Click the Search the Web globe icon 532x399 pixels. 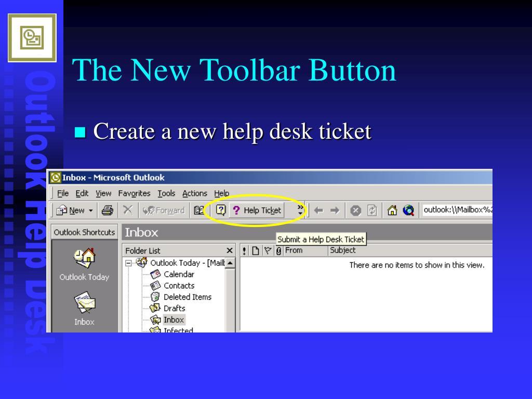(408, 211)
